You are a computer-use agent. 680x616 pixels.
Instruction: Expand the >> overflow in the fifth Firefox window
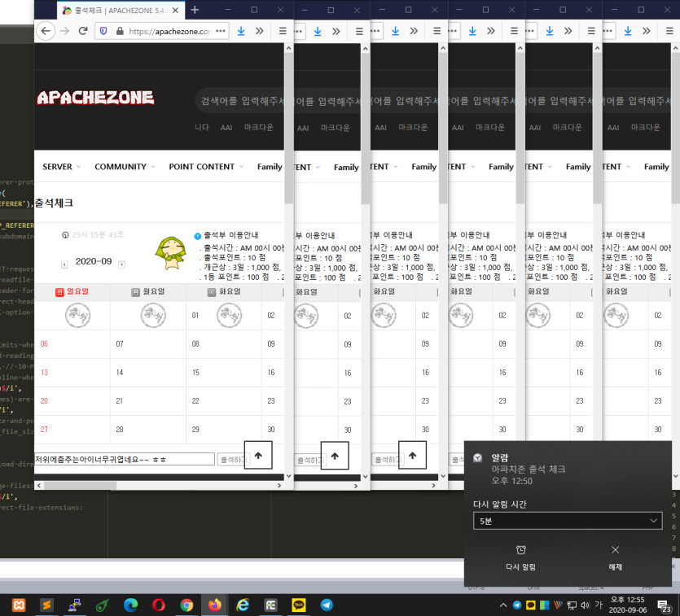(568, 31)
